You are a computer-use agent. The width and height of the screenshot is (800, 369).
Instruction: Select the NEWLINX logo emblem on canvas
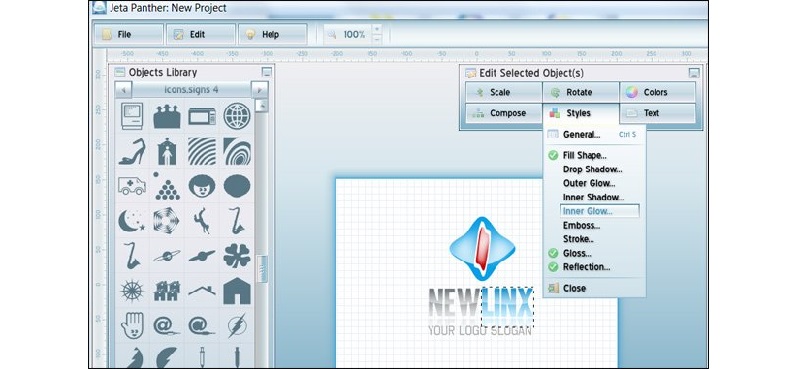(x=482, y=249)
